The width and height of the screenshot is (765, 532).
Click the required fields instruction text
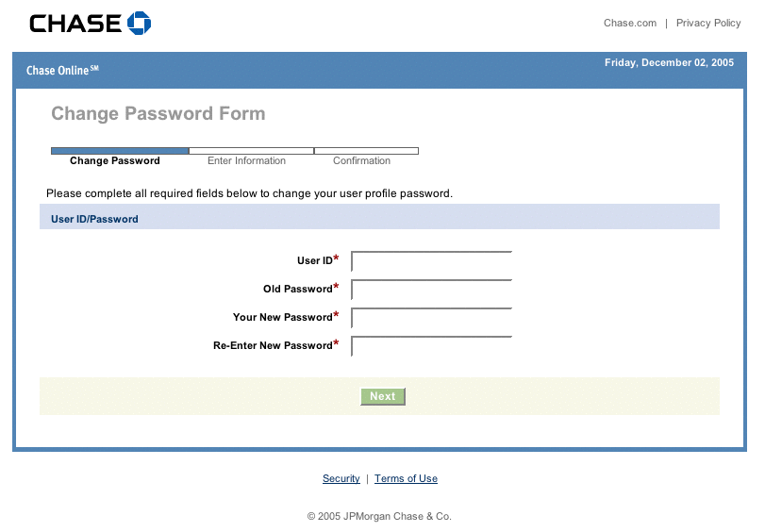pyautogui.click(x=249, y=194)
